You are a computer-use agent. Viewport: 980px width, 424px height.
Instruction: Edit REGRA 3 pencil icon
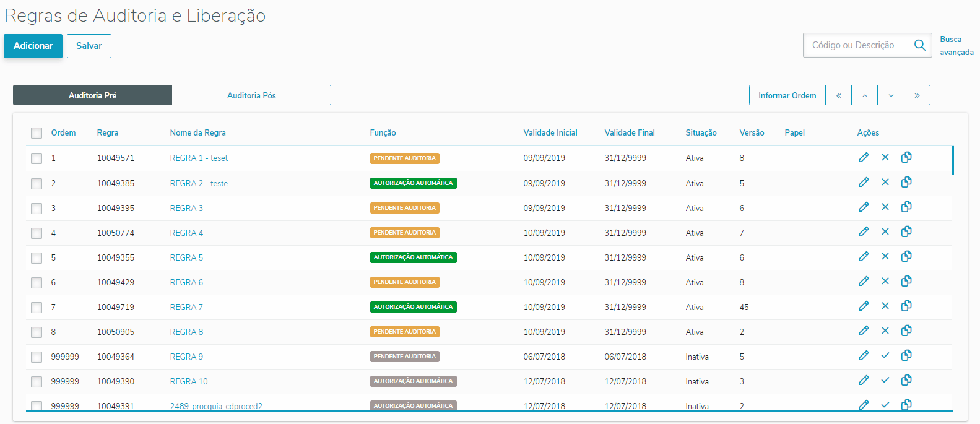pos(864,207)
